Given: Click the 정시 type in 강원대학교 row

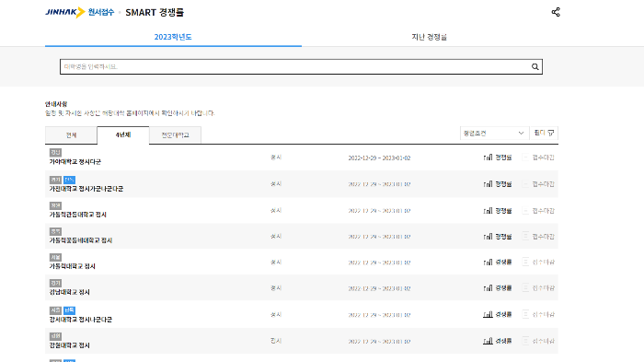Looking at the screenshot, I should (276, 341).
